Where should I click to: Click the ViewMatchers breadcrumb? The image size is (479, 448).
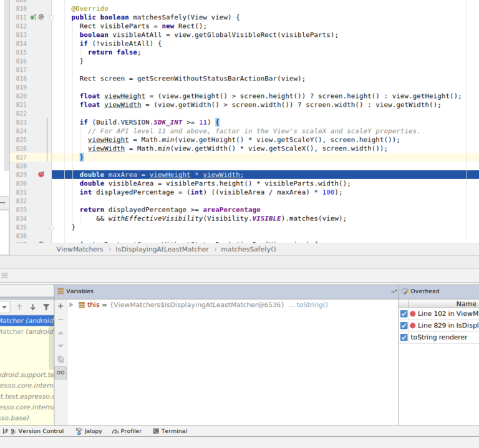pyautogui.click(x=80, y=249)
